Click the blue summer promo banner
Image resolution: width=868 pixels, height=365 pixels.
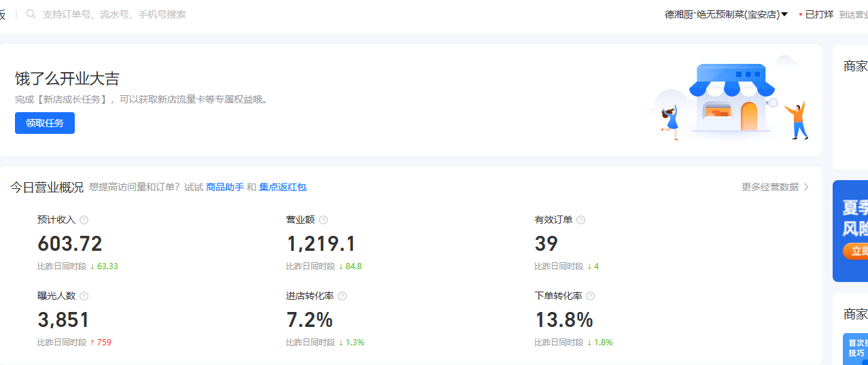point(850,231)
